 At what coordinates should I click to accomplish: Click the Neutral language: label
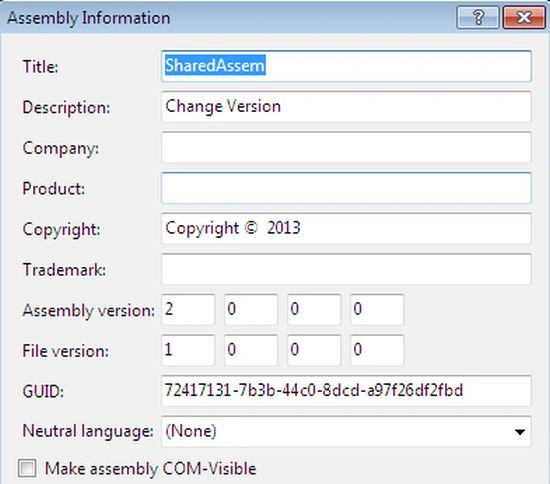point(88,431)
